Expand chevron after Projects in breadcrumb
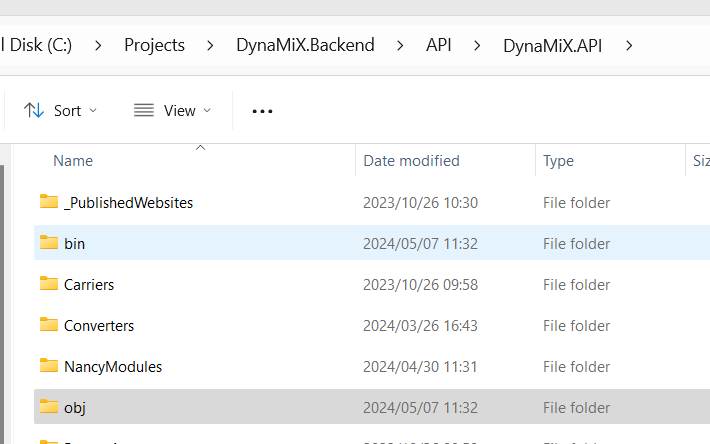This screenshot has height=444, width=710. (x=210, y=45)
